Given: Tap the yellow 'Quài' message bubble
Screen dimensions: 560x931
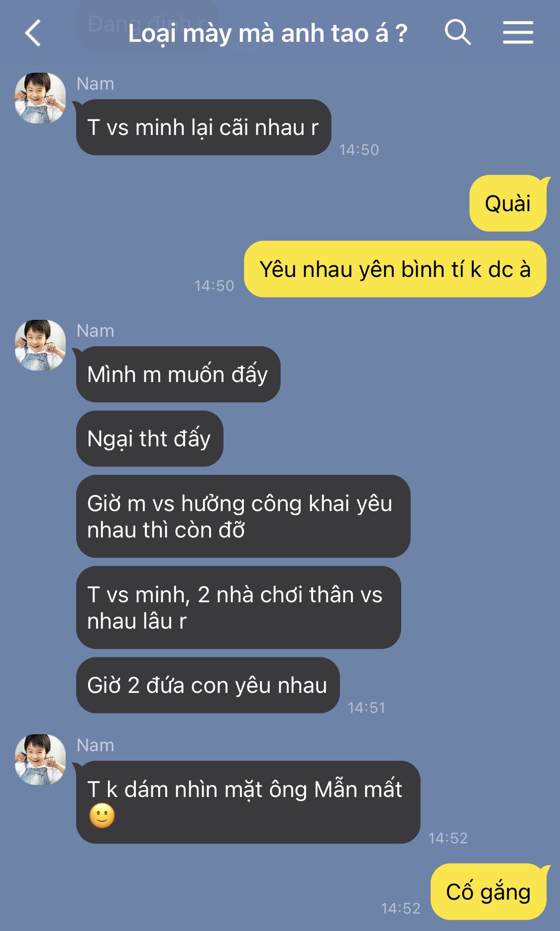Looking at the screenshot, I should pyautogui.click(x=508, y=203).
